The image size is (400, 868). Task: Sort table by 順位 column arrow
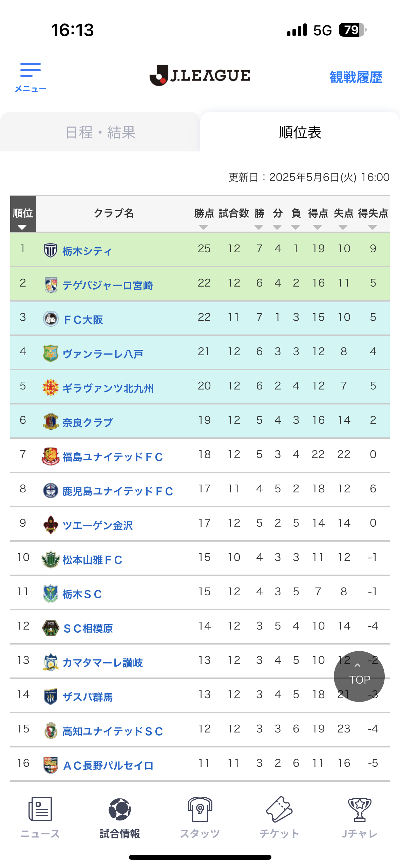tap(22, 227)
